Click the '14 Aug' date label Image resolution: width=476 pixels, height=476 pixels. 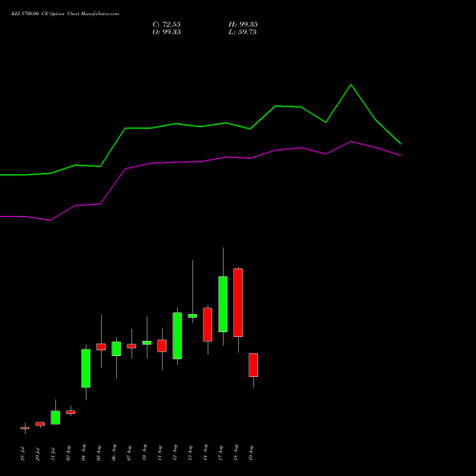pos(206,452)
